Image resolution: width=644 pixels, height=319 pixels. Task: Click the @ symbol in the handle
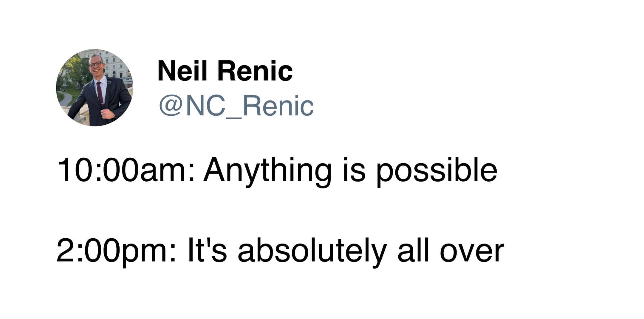click(171, 107)
